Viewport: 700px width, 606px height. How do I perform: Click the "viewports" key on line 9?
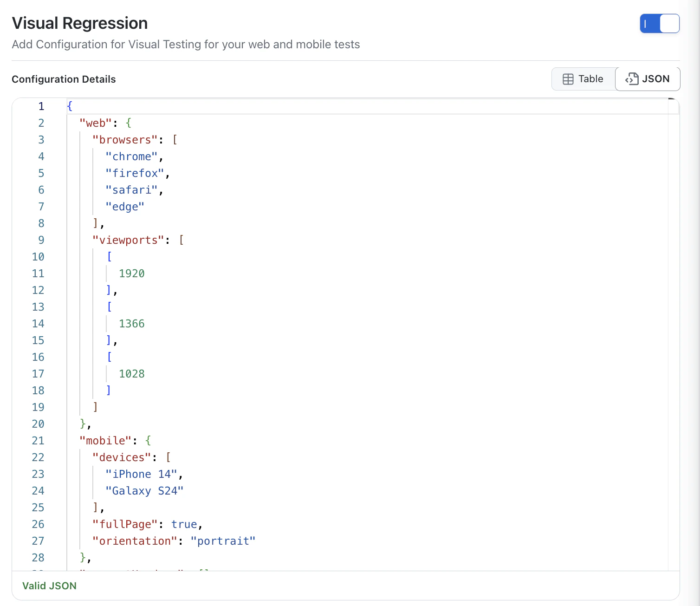128,240
